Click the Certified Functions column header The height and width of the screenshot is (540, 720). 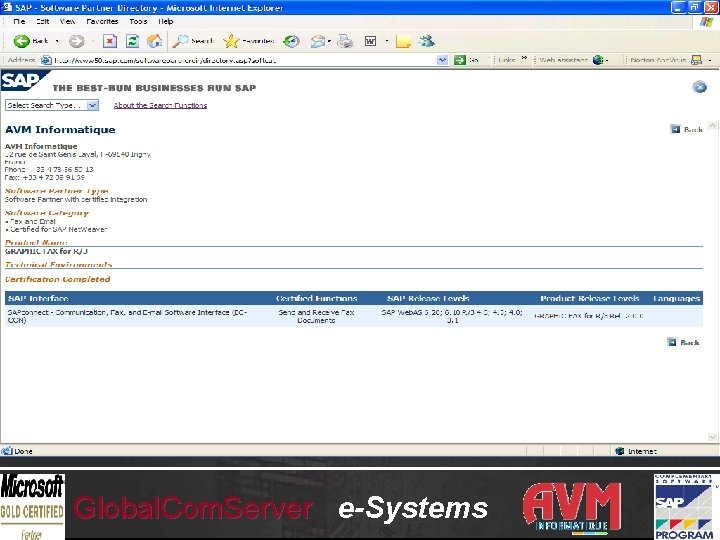(316, 298)
